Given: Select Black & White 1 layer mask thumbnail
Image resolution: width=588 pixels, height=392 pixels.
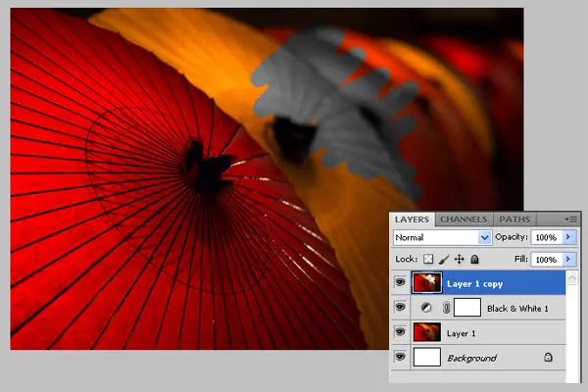Looking at the screenshot, I should tap(467, 308).
